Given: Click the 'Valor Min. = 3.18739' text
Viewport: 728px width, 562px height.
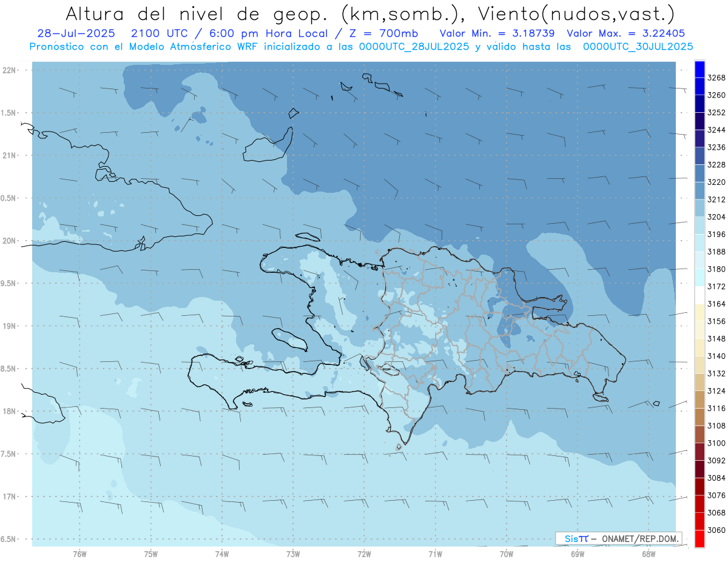Looking at the screenshot, I should [x=497, y=33].
